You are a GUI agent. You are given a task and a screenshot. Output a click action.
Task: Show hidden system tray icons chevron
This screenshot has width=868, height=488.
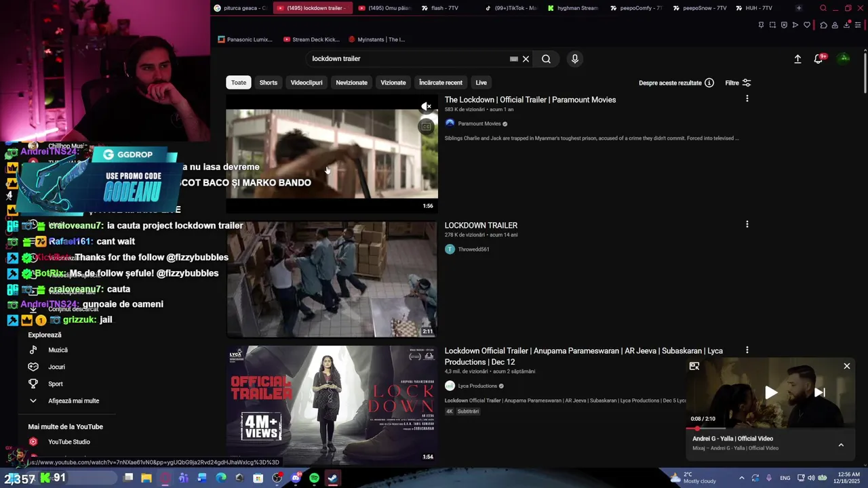pyautogui.click(x=741, y=478)
